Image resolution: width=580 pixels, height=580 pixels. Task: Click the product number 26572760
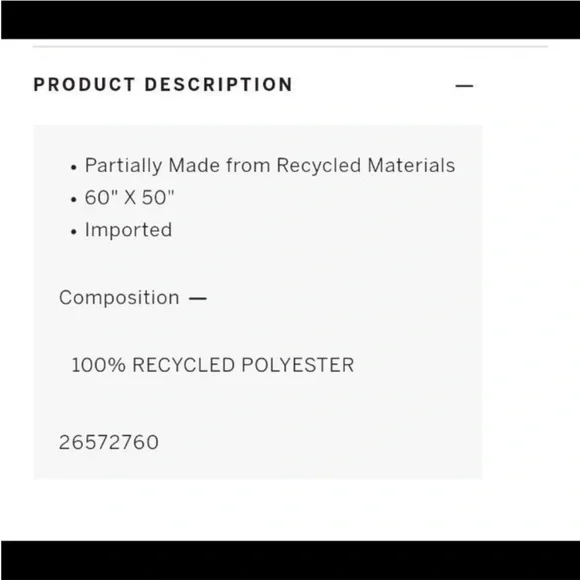coord(109,442)
